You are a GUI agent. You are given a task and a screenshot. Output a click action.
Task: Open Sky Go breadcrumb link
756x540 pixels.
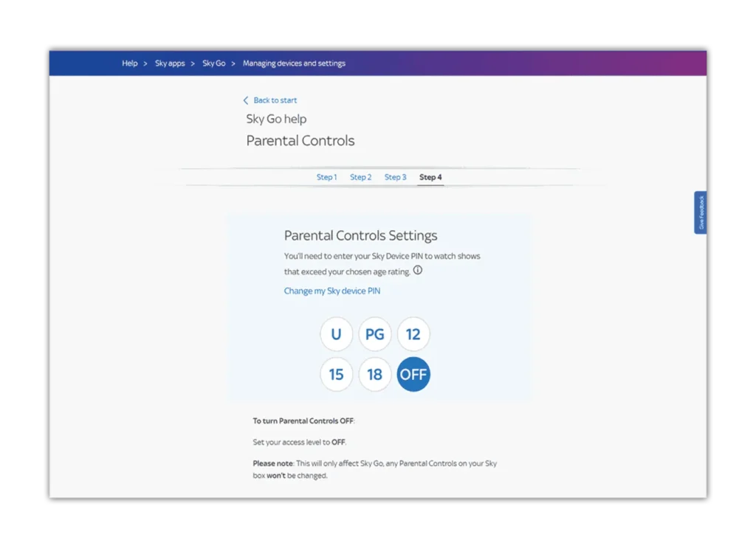[213, 63]
